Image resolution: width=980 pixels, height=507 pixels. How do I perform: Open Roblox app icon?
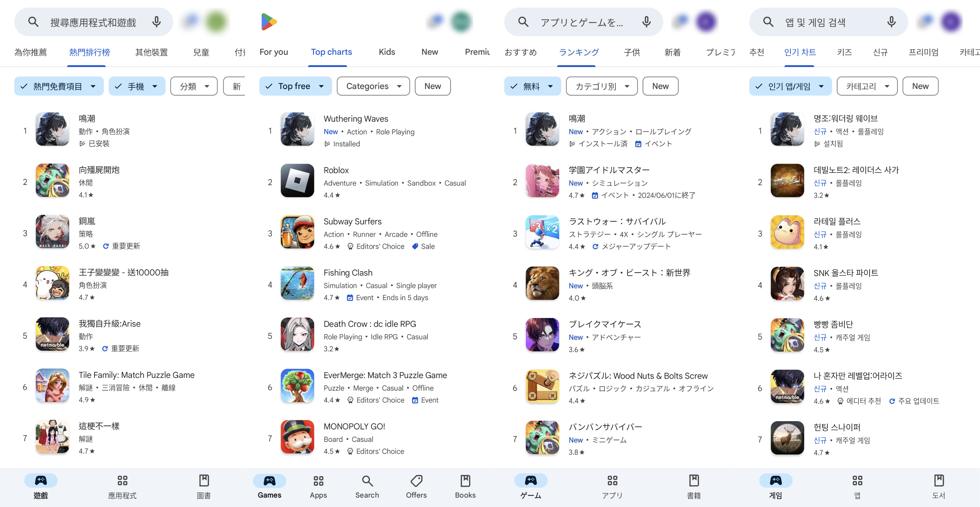297,180
